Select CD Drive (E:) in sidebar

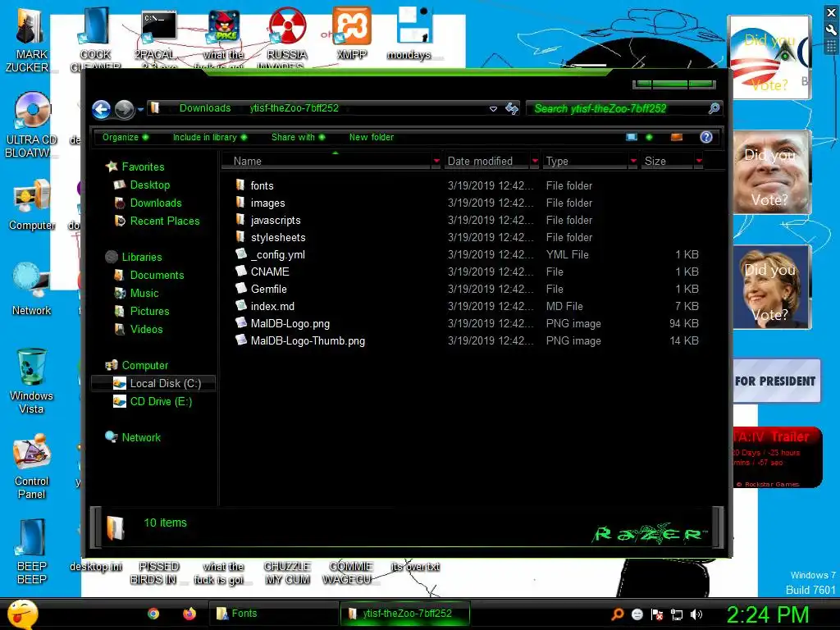tap(160, 402)
